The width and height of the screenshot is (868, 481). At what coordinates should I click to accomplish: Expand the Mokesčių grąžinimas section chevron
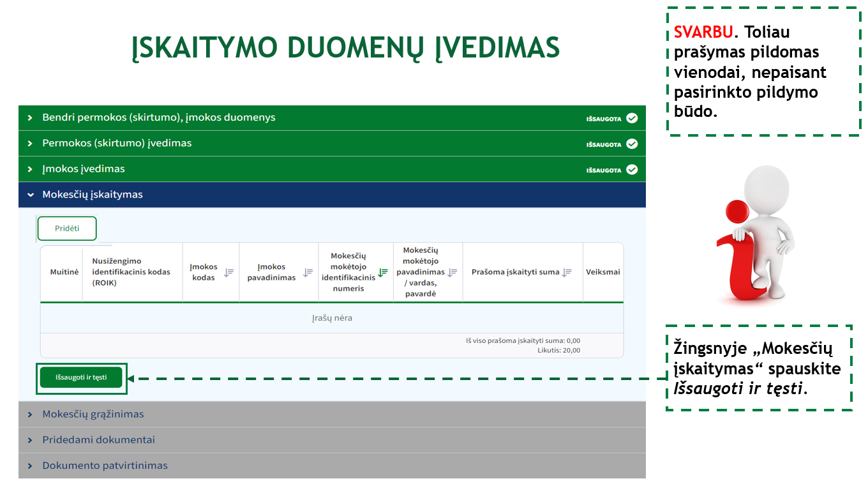(x=30, y=415)
